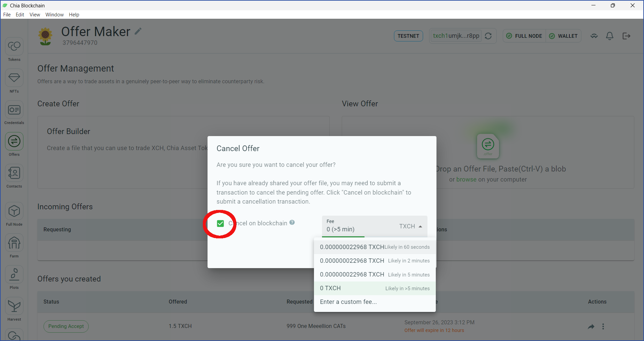Screen dimensions: 644x341
Task: Select the 0 TXCH fee option
Action: [375, 288]
